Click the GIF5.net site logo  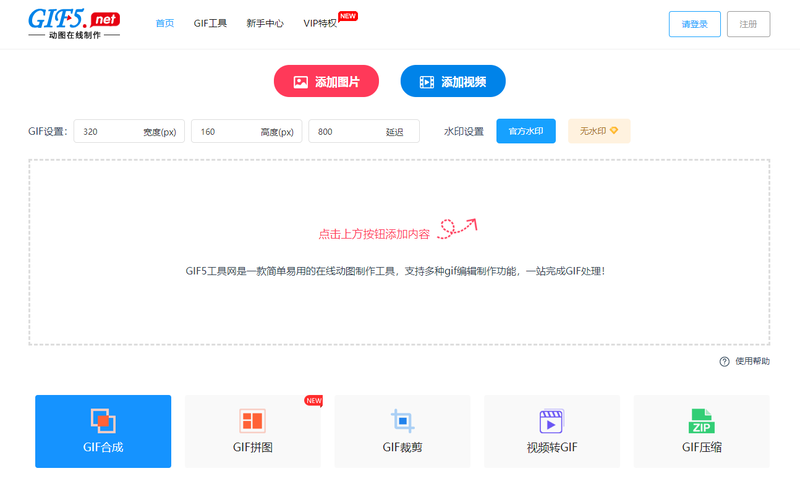[74, 24]
